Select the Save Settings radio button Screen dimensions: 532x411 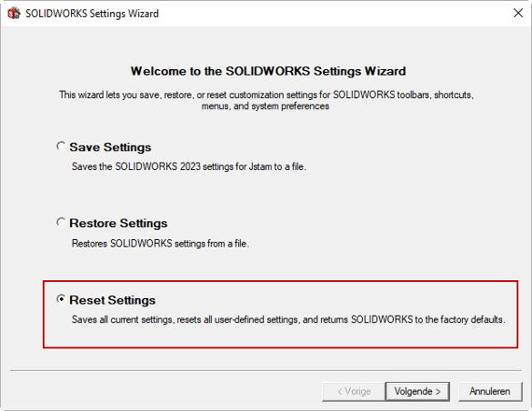(61, 147)
